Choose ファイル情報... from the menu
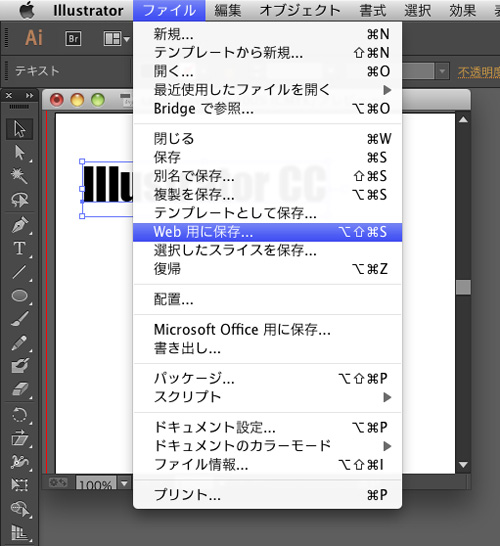500x546 pixels. [x=267, y=465]
